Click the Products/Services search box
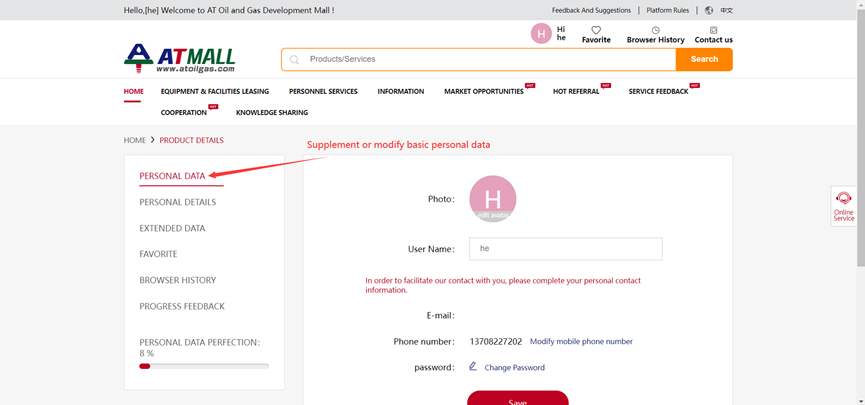865x405 pixels. coord(480,59)
